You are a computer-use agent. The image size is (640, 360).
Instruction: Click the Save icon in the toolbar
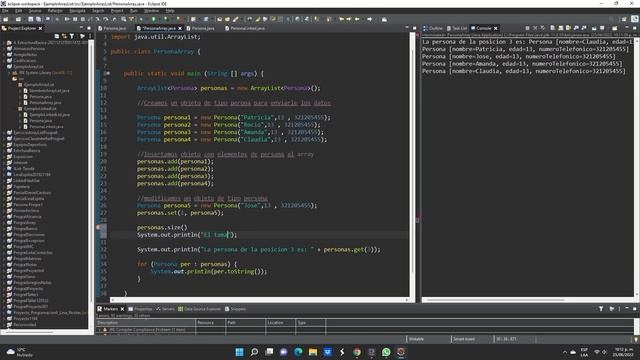click(x=31, y=19)
